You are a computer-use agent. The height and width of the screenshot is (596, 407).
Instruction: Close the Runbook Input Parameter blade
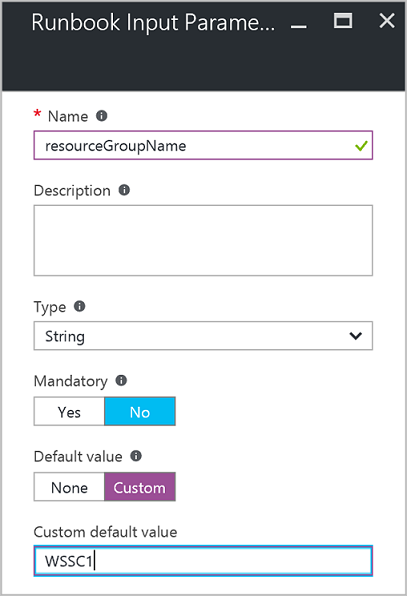click(387, 21)
